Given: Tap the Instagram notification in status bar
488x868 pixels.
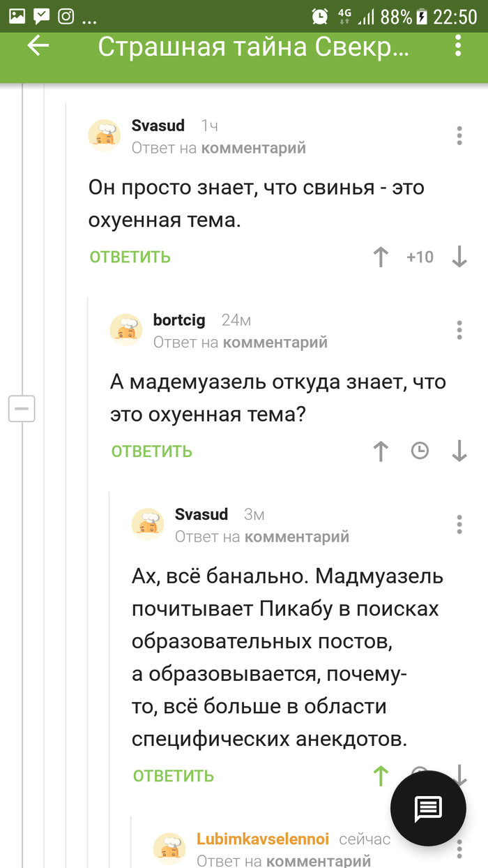Looking at the screenshot, I should (66, 17).
